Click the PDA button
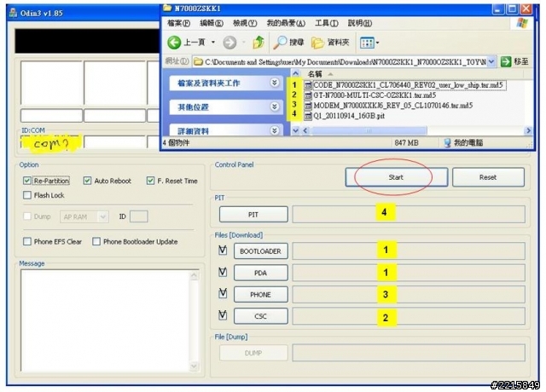Image resolution: width=546 pixels, height=392 pixels. pos(260,273)
